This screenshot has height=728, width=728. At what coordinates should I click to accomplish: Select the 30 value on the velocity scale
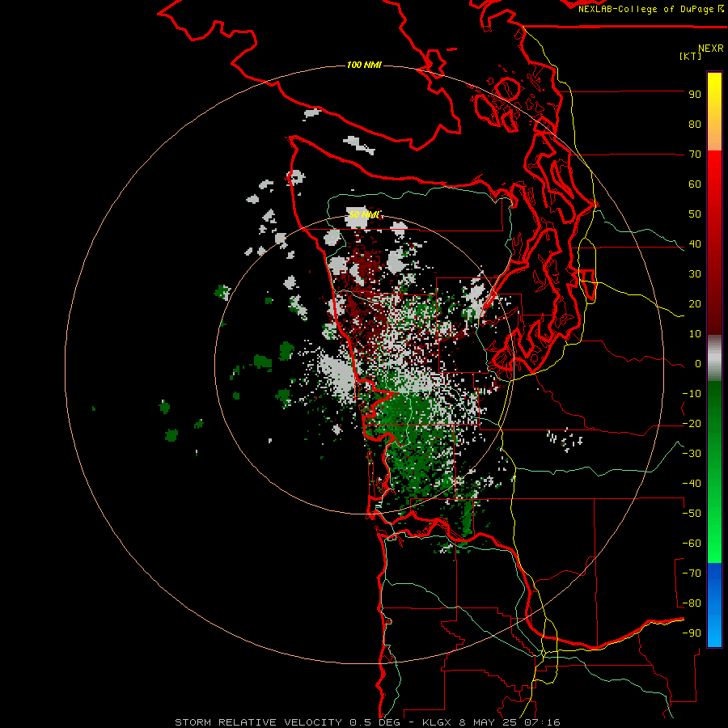point(695,274)
